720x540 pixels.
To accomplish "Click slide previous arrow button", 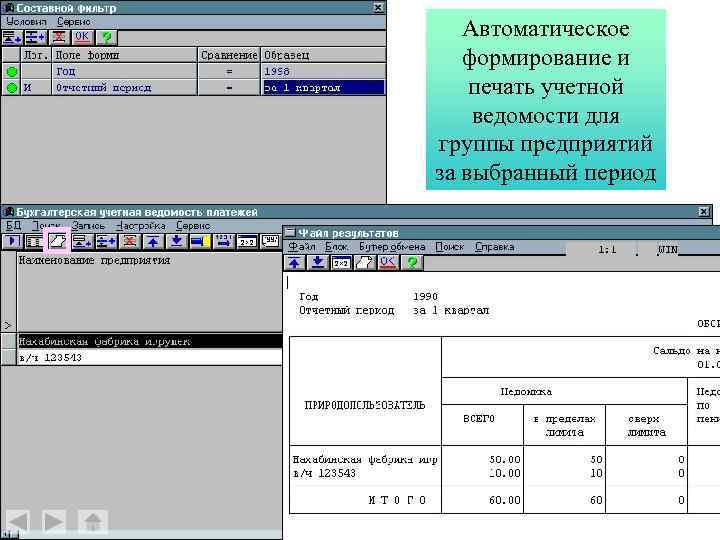I will point(18,521).
